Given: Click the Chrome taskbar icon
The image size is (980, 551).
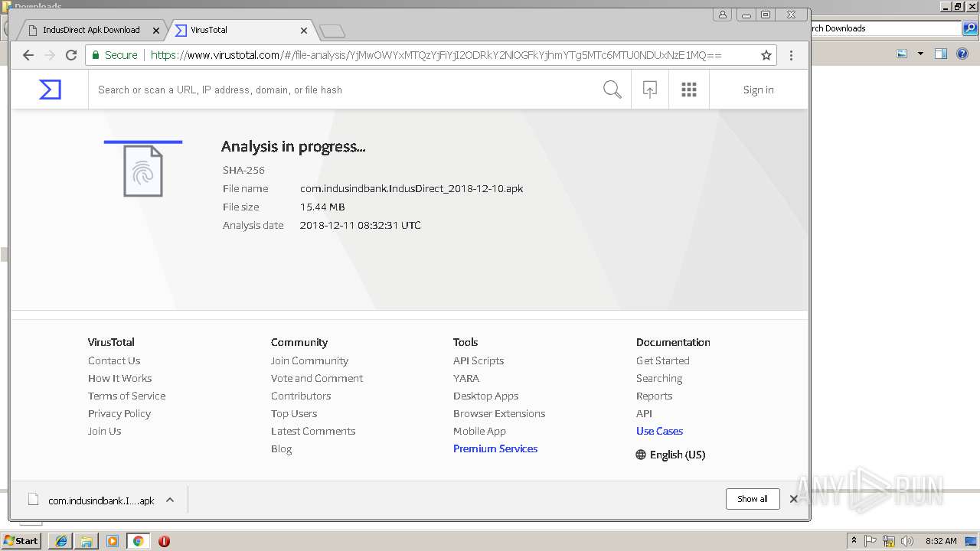Looking at the screenshot, I should (138, 541).
